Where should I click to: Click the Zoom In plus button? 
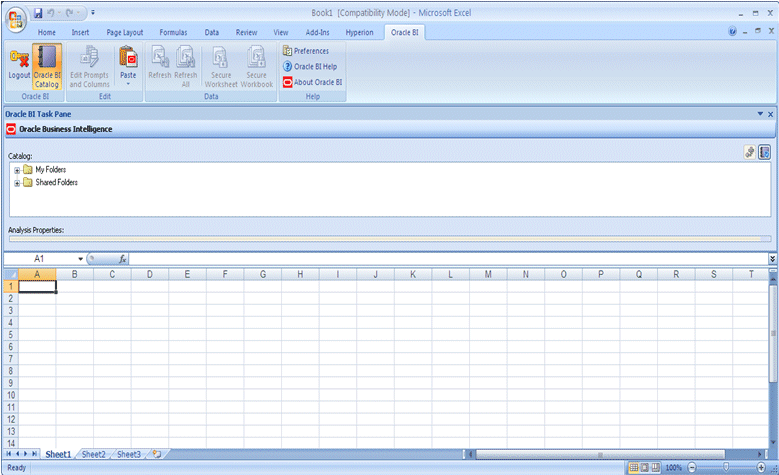[761, 468]
